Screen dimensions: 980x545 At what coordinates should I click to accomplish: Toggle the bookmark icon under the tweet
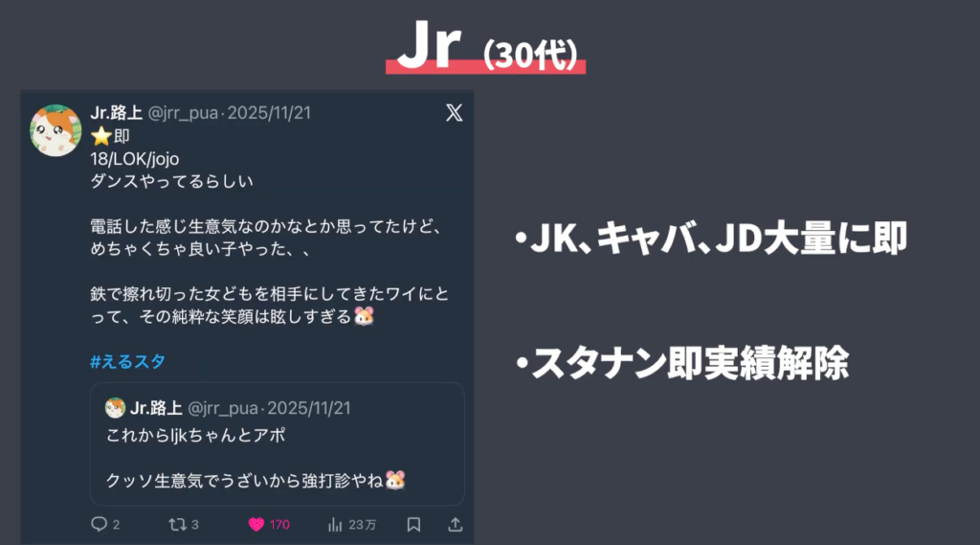click(x=413, y=524)
